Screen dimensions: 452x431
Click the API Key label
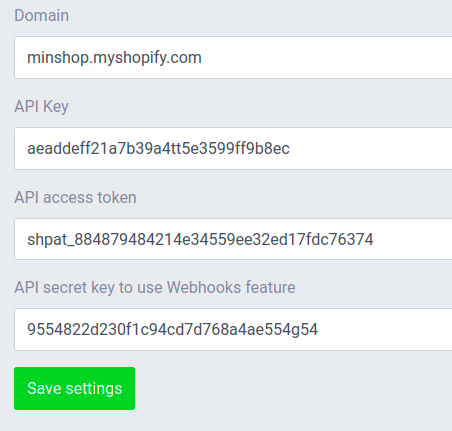[41, 107]
